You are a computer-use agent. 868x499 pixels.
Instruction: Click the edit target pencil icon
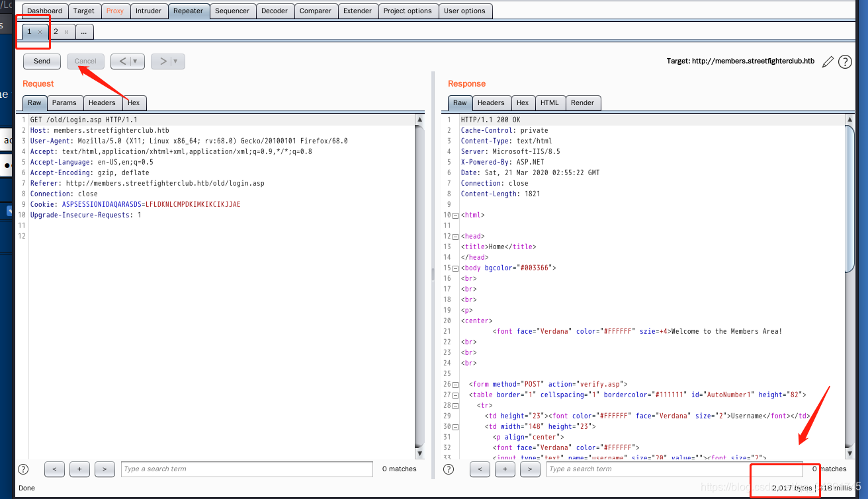point(828,61)
